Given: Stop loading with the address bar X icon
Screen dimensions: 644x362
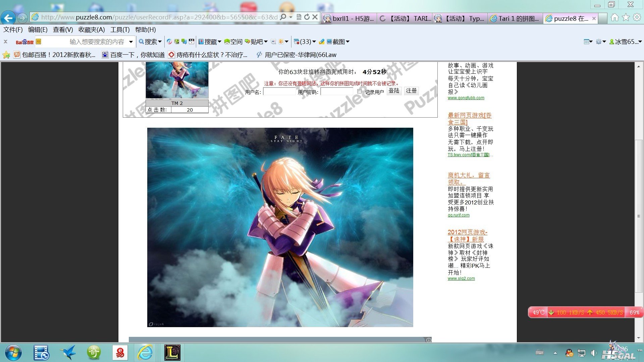Looking at the screenshot, I should point(315,17).
